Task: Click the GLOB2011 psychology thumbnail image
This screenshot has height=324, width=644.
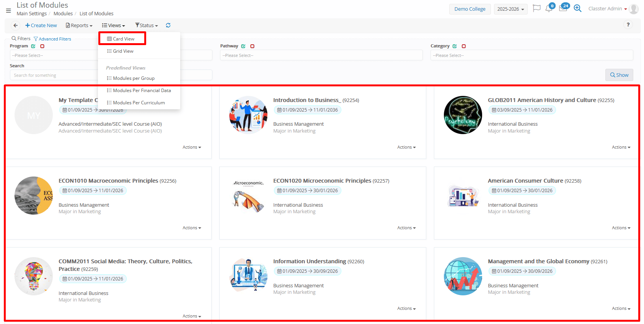Action: pos(463,115)
